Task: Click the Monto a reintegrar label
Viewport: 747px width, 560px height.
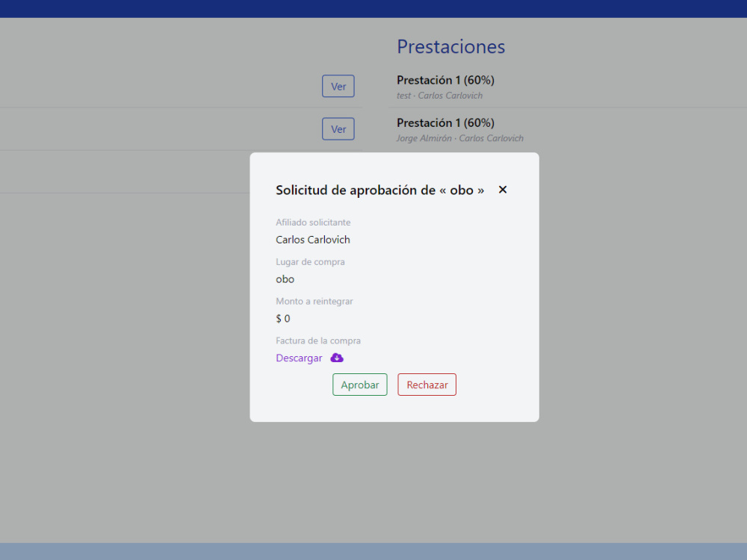Action: point(314,302)
